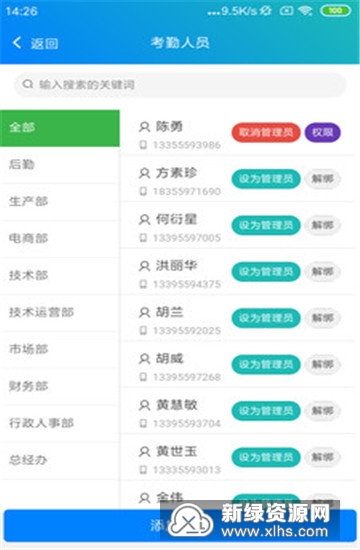Viewport: 360px width, 550px height.
Task: Select the 全部 department tab
Action: [x=60, y=128]
